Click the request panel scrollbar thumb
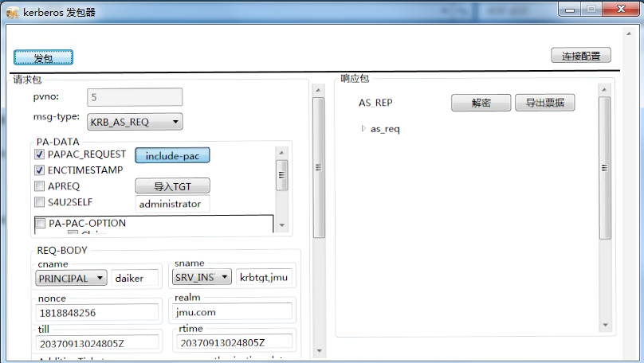Viewport: 644px width, 363px height. (x=318, y=167)
